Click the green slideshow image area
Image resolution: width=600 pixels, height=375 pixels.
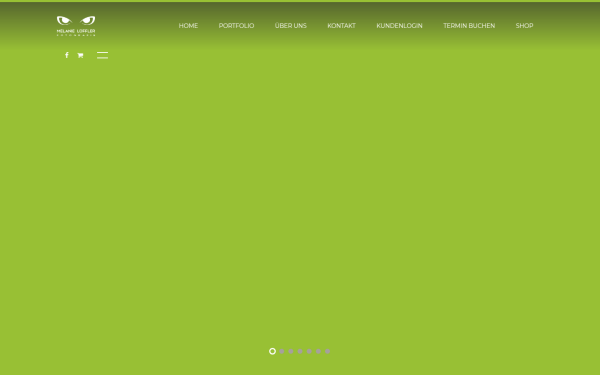coord(300,199)
